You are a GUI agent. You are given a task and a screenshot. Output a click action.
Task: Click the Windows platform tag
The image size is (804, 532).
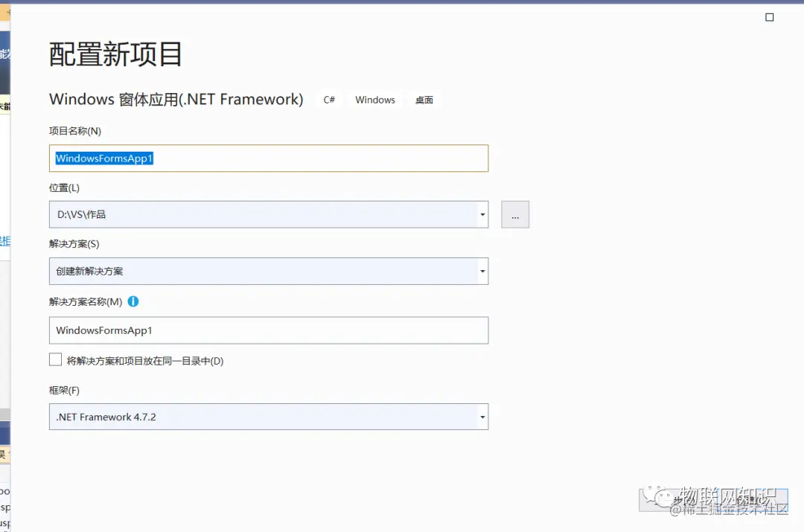pyautogui.click(x=374, y=99)
